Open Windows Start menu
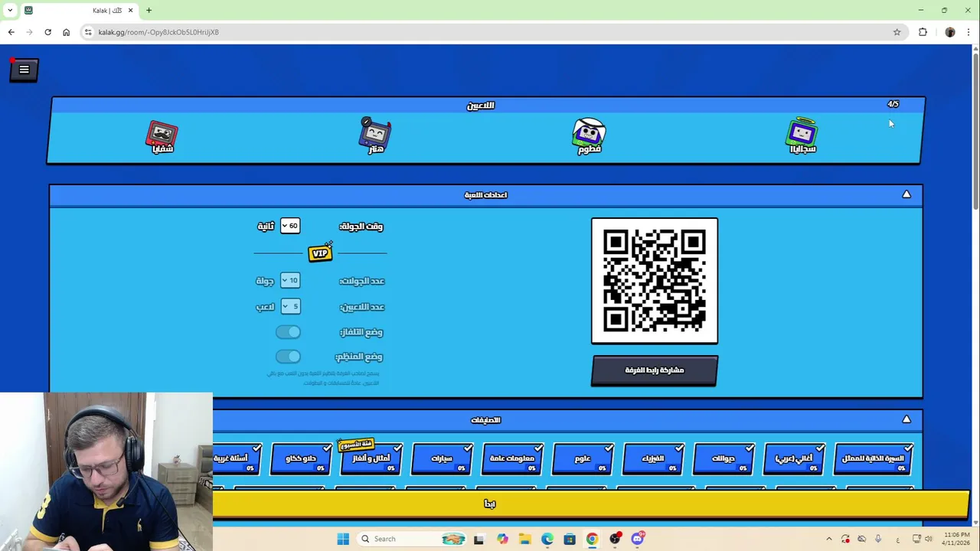Screen dimensions: 980x551 click(x=342, y=539)
